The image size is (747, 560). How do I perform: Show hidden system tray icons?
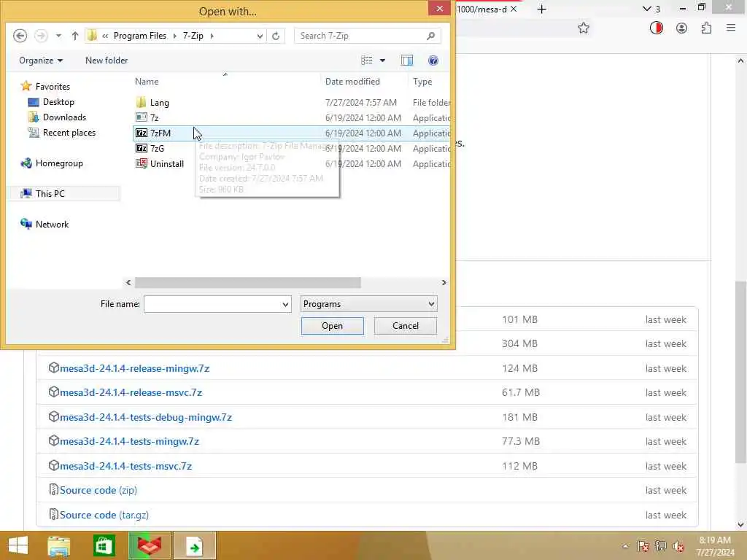pos(625,546)
